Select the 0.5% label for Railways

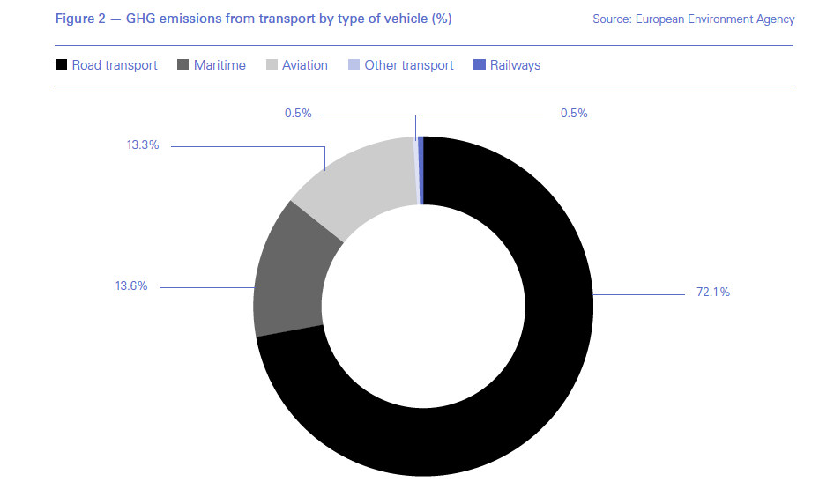[x=574, y=114]
